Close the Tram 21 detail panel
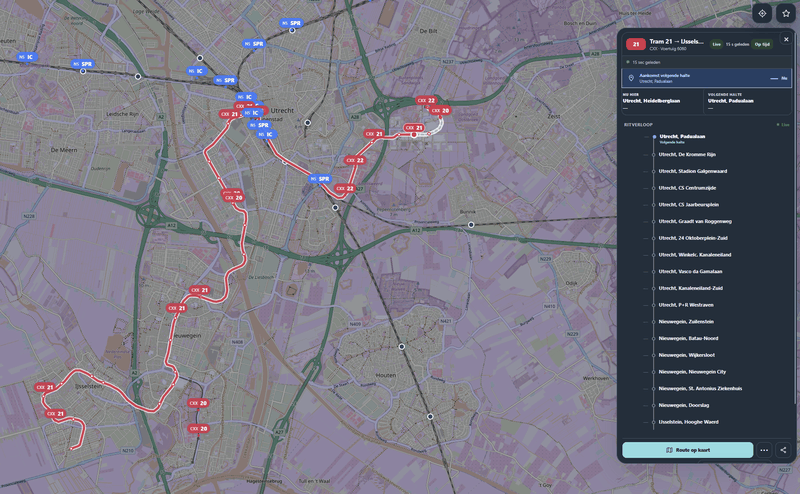The height and width of the screenshot is (494, 800). coord(786,39)
